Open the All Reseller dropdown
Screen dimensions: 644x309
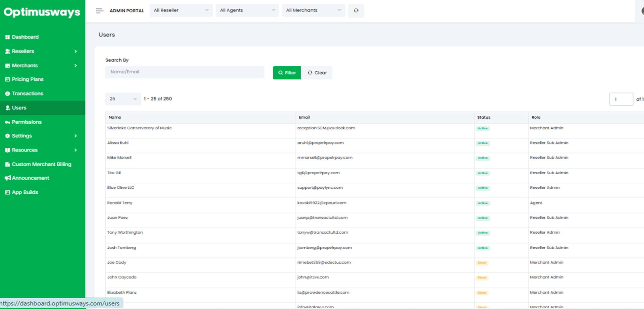click(x=181, y=10)
